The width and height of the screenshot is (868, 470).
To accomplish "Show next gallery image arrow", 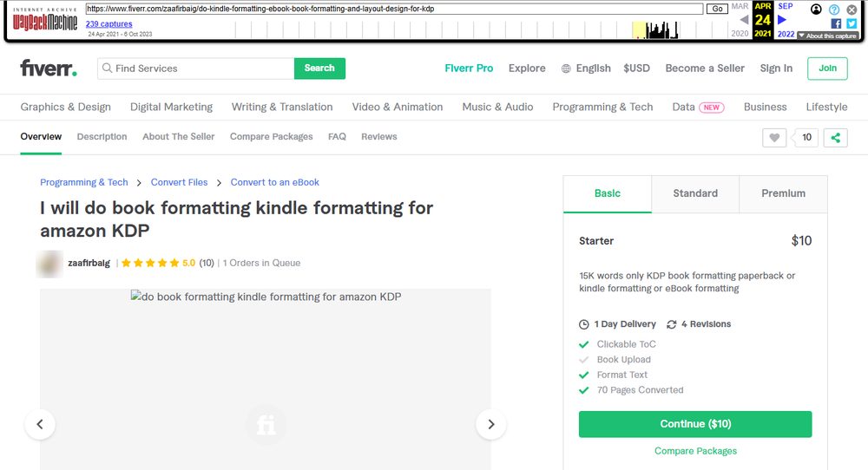I will [491, 424].
